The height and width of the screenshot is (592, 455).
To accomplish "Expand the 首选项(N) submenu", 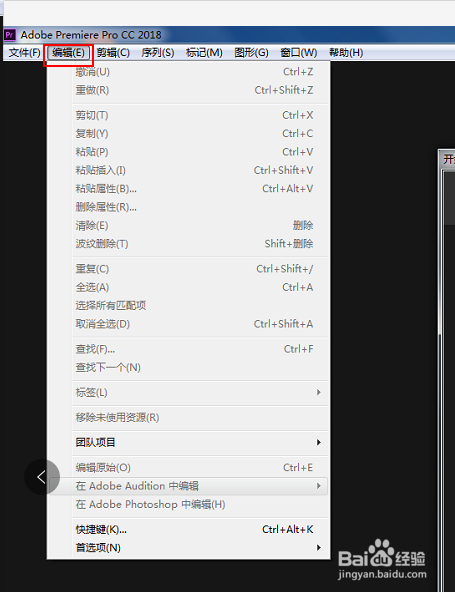I will pos(189,548).
